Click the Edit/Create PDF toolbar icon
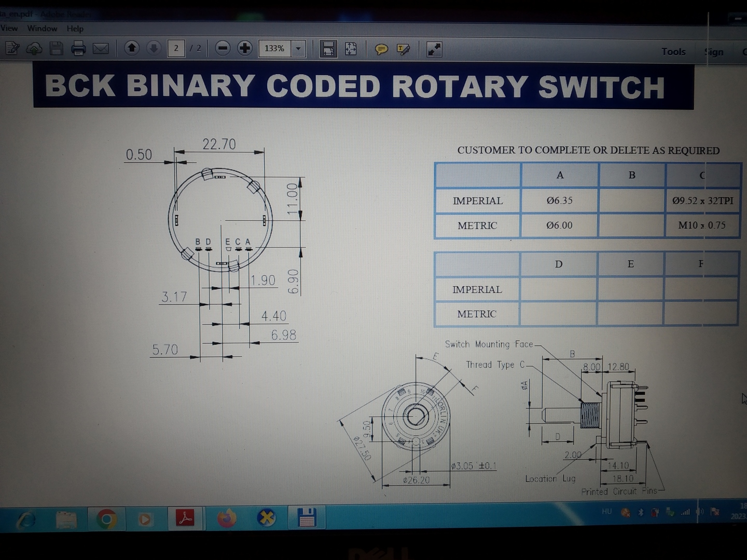747x560 pixels. 12,49
